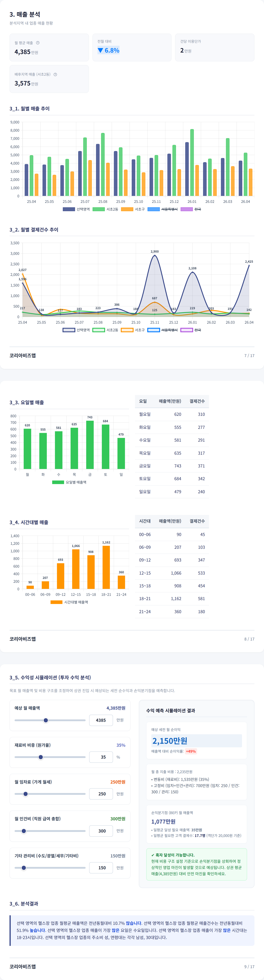Adjust the 기타 관리비 slider
Image resolution: width=264 pixels, height=980 pixels.
click(50, 868)
